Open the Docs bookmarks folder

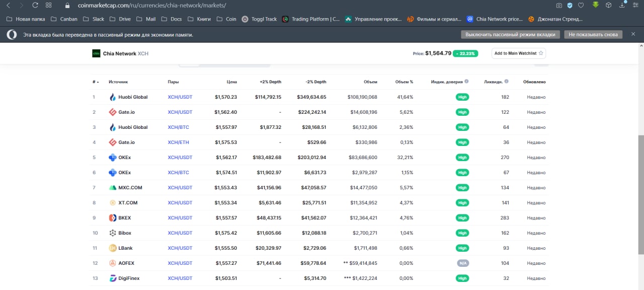pos(172,19)
